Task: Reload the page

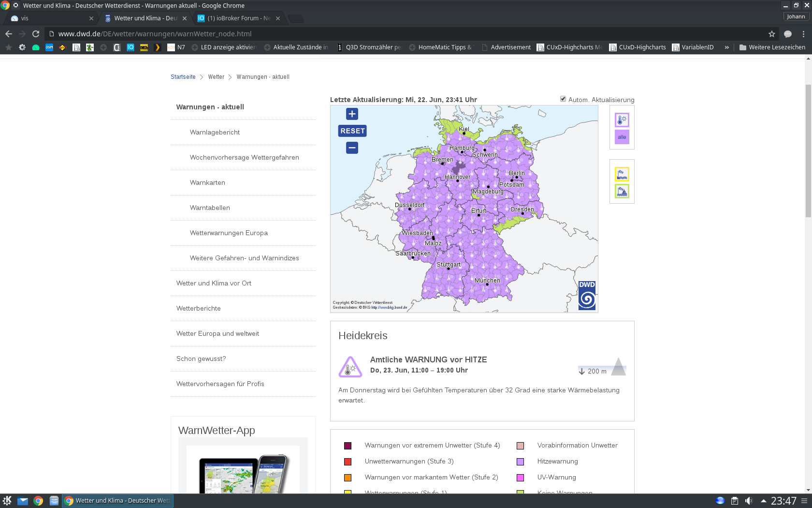Action: (x=36, y=34)
